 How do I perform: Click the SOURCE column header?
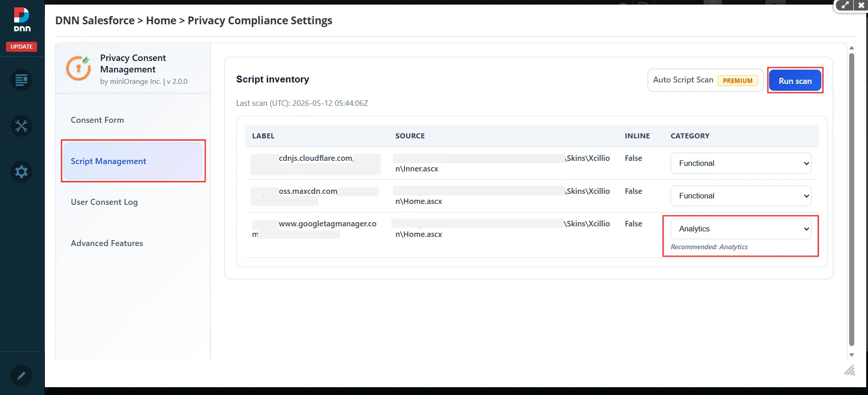pyautogui.click(x=410, y=136)
